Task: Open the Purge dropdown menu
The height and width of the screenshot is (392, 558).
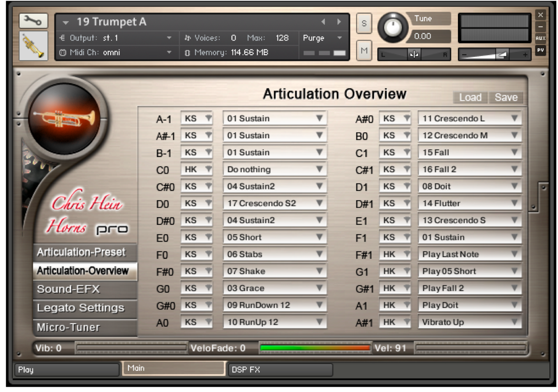Action: click(323, 38)
